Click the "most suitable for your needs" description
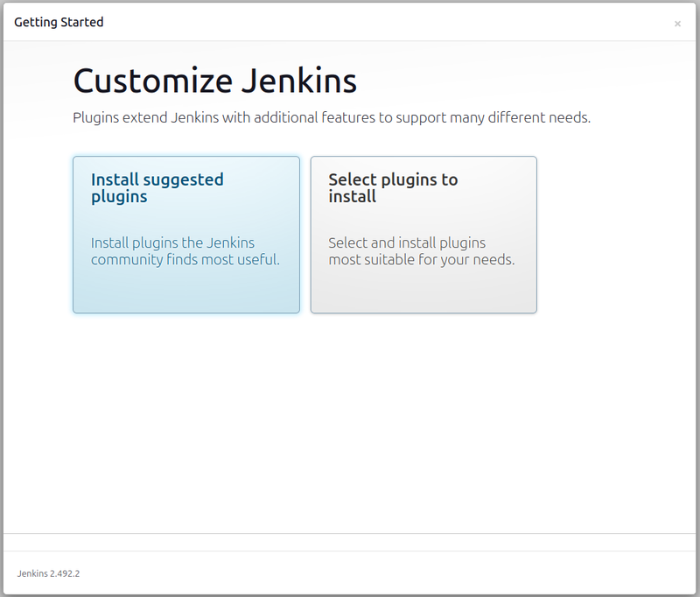Viewport: 700px width, 597px height. click(421, 260)
